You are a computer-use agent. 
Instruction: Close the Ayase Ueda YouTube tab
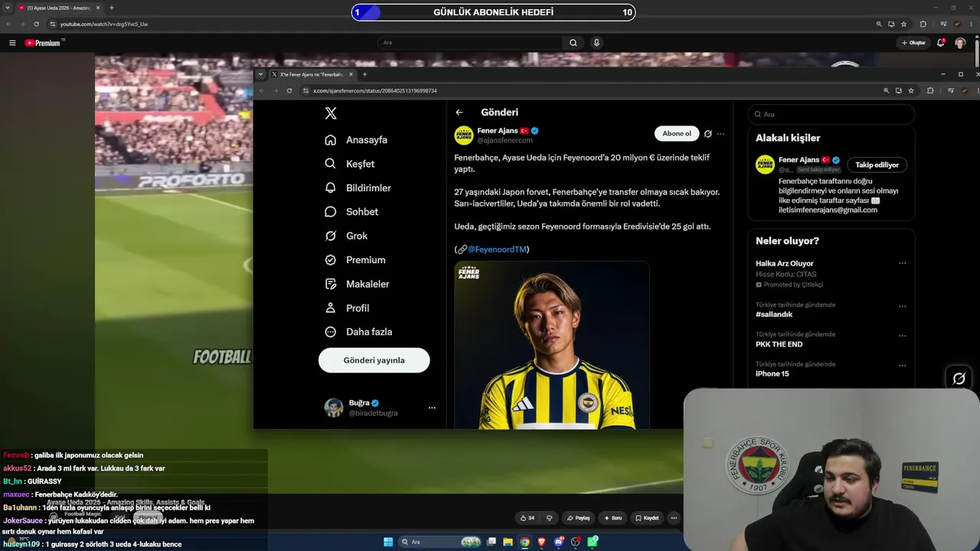97,8
